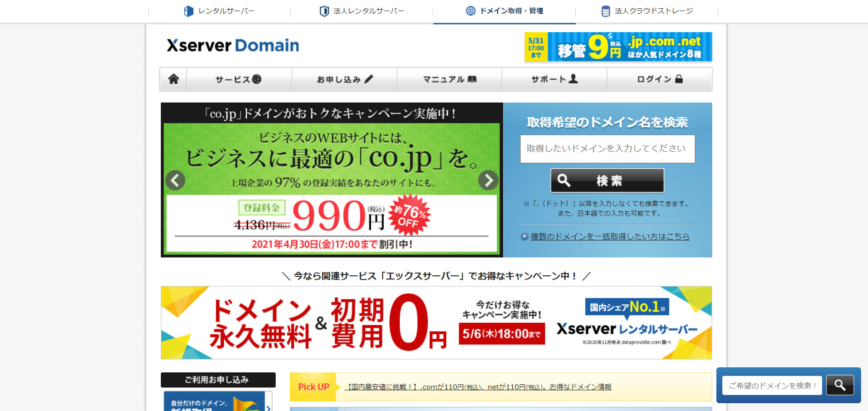Click floating magnifier search button
The height and width of the screenshot is (411, 868).
[x=840, y=385]
